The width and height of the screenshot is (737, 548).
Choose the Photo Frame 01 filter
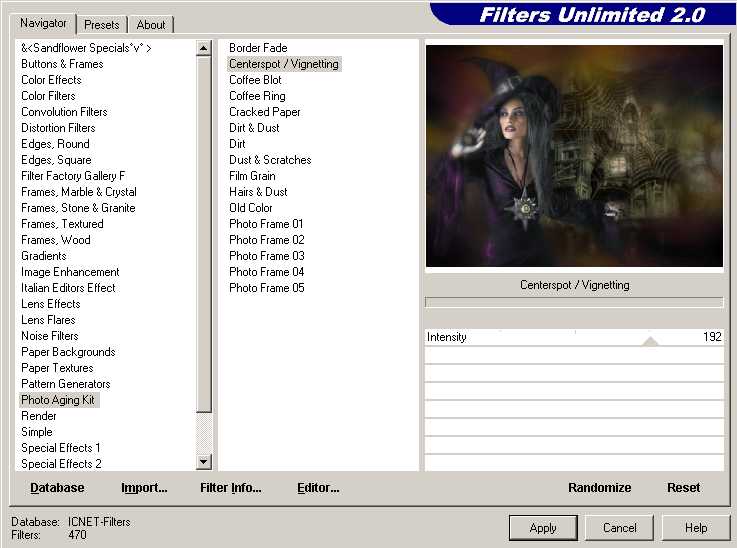click(x=266, y=224)
